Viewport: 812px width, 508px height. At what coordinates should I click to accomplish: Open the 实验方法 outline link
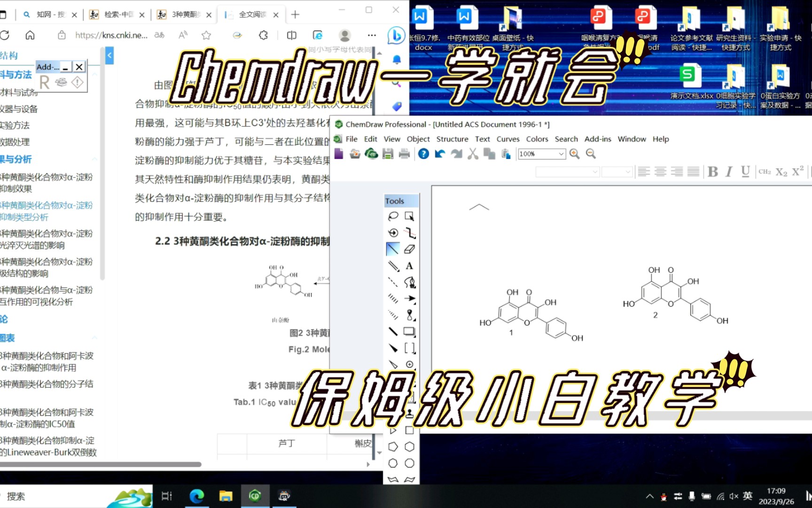point(15,125)
